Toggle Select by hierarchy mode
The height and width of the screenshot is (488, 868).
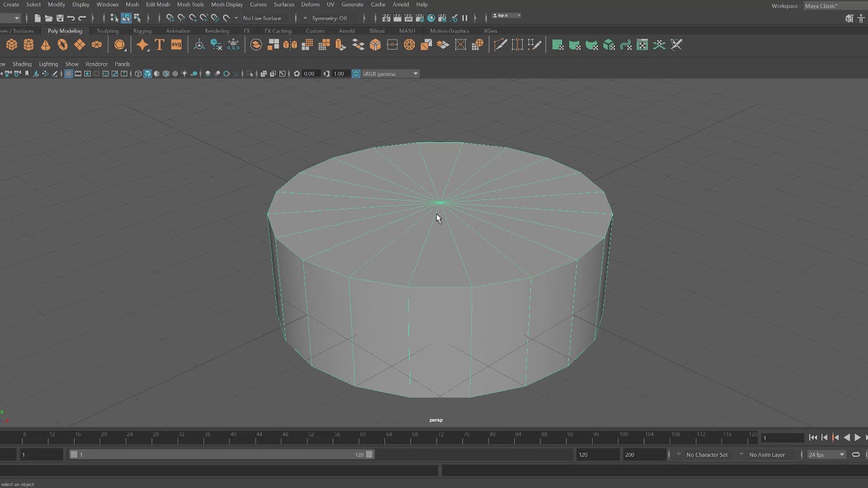click(x=115, y=18)
